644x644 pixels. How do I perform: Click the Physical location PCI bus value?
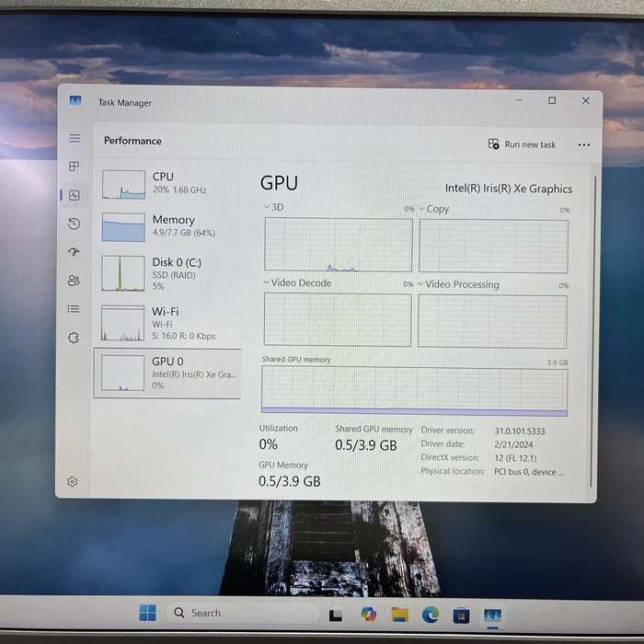529,472
